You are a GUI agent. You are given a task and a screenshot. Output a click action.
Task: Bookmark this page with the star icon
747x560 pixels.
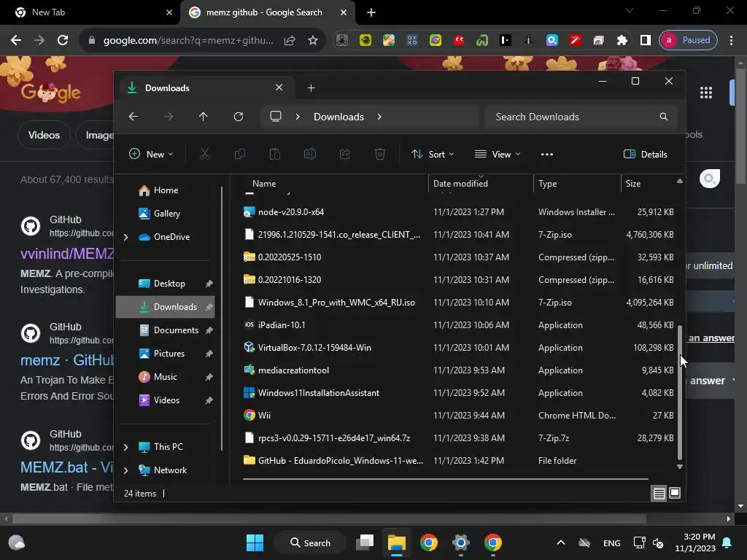(x=312, y=41)
